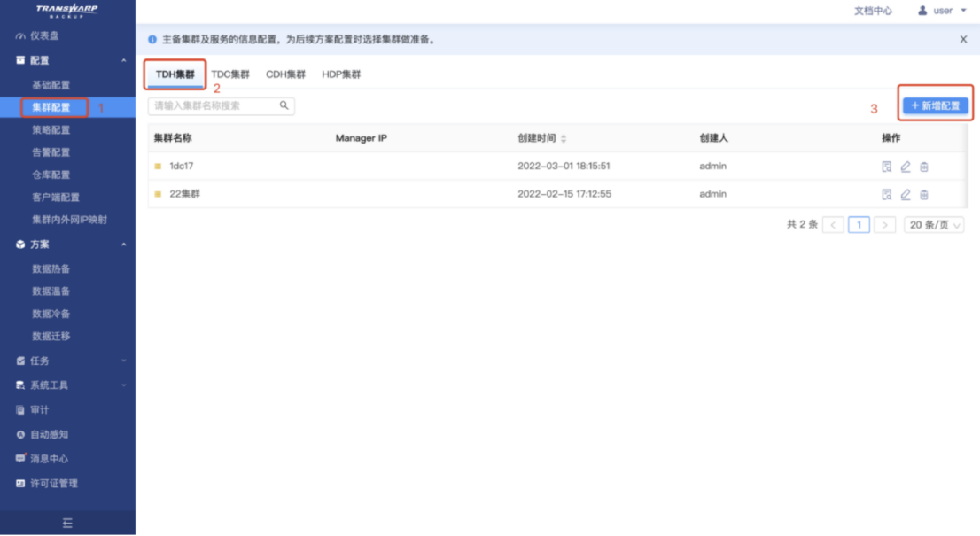Image resolution: width=980 pixels, height=536 pixels.
Task: Open 数据迁移 in sidebar
Action: (51, 336)
